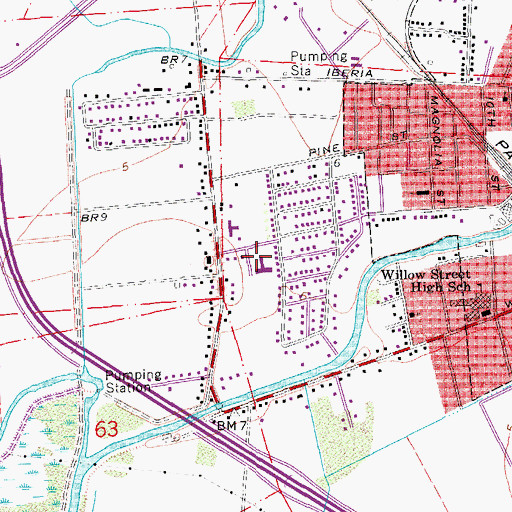Click the "Pumping Sta" label at top
Screen dimensions: 512x512
(319, 63)
